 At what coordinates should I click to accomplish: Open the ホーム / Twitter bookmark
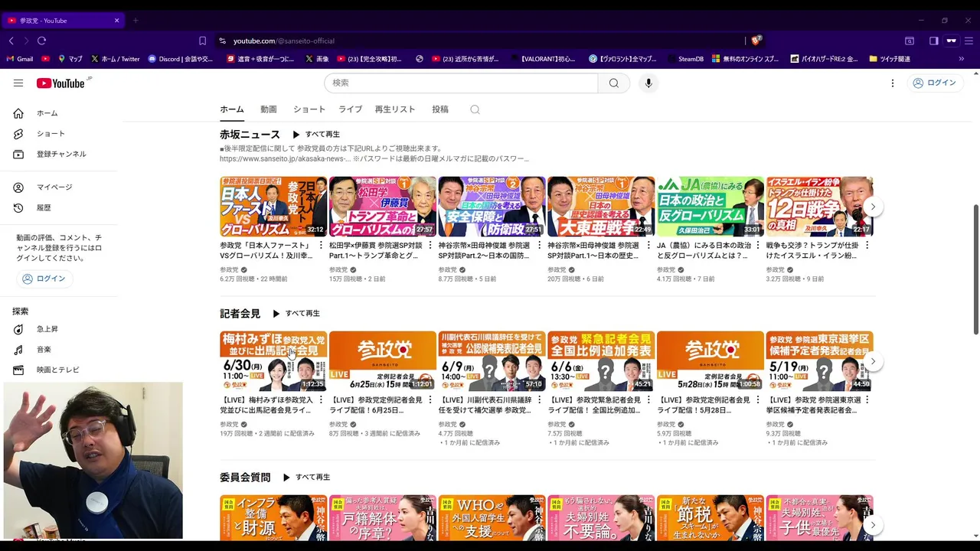[x=116, y=59]
